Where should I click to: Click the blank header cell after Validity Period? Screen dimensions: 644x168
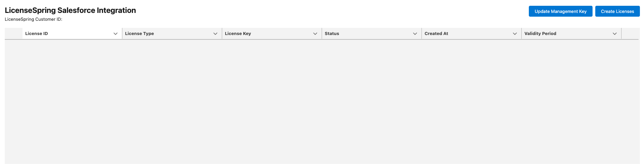point(630,34)
